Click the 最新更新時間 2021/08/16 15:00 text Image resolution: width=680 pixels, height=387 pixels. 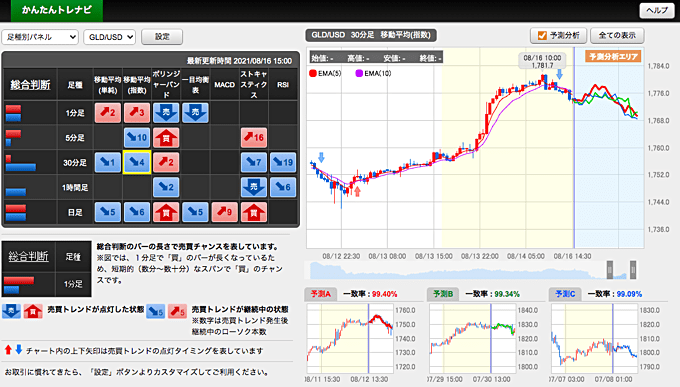click(239, 61)
